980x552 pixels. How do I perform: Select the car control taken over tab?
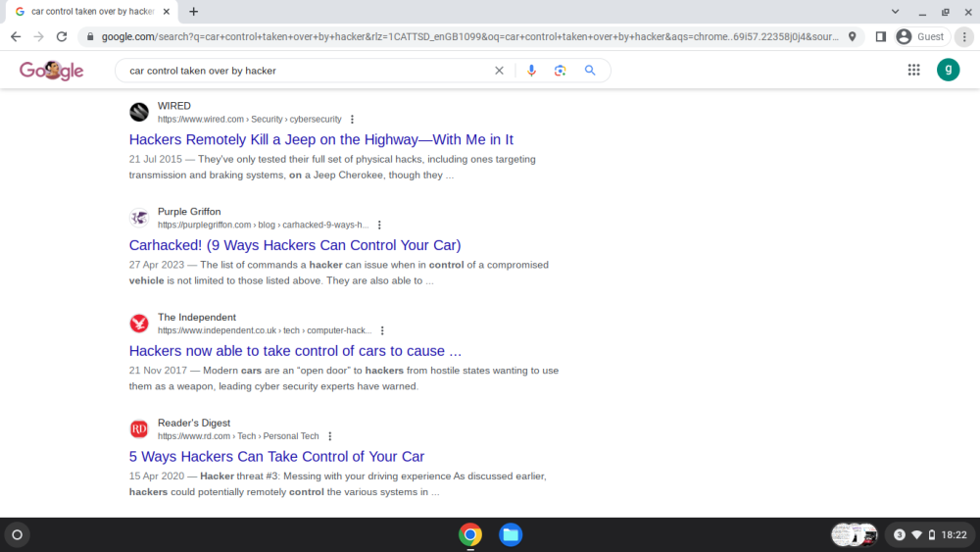pos(92,11)
